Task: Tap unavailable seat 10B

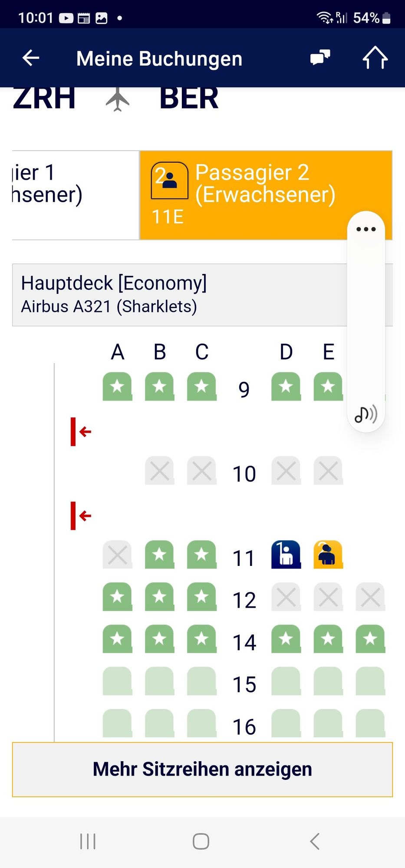Action: tap(159, 470)
